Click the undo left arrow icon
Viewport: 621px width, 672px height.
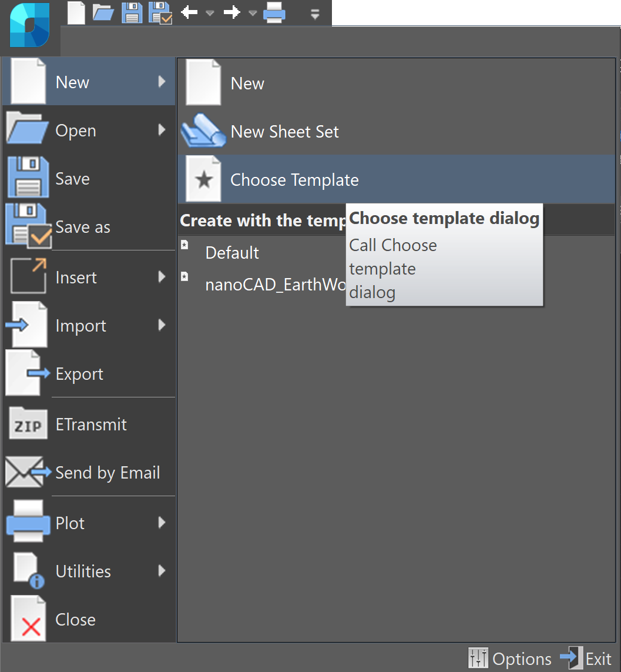189,12
